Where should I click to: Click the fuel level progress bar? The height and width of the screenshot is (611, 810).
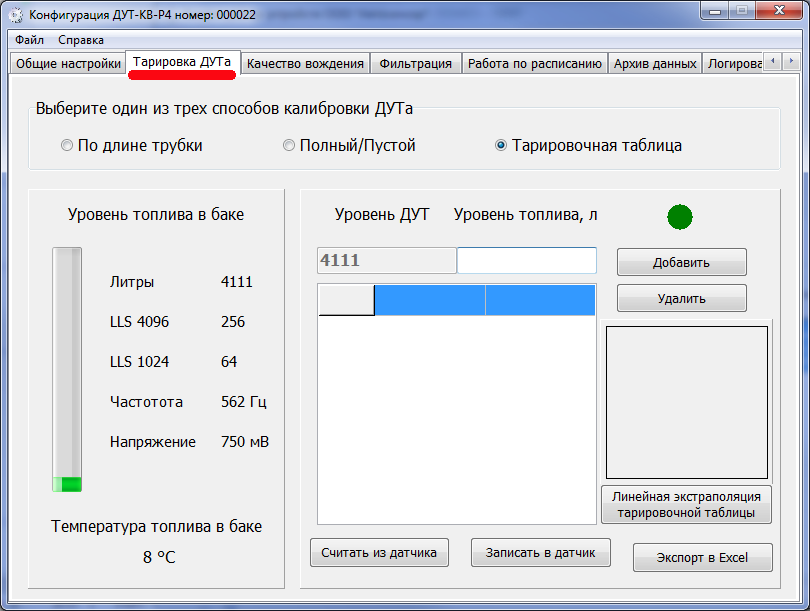click(67, 369)
